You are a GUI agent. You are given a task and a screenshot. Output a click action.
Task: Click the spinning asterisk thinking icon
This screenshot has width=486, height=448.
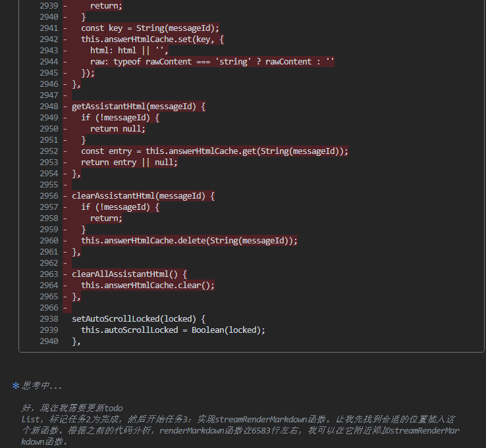click(x=16, y=386)
